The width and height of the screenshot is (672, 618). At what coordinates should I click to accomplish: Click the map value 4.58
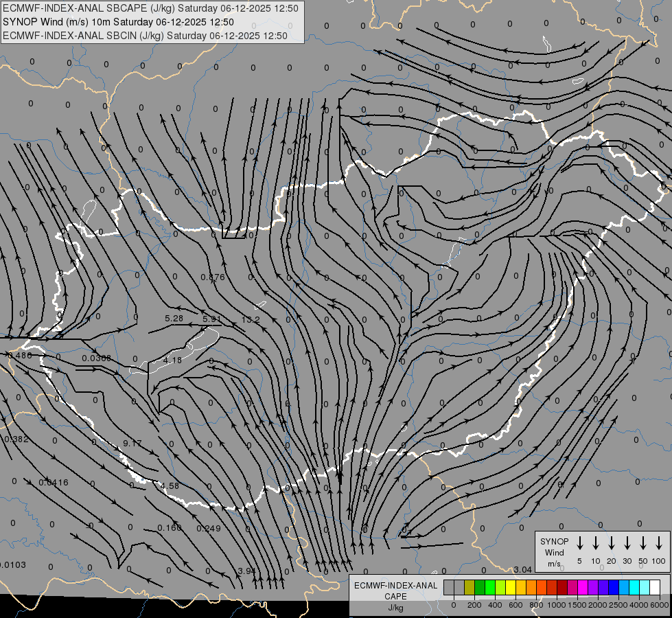170,486
